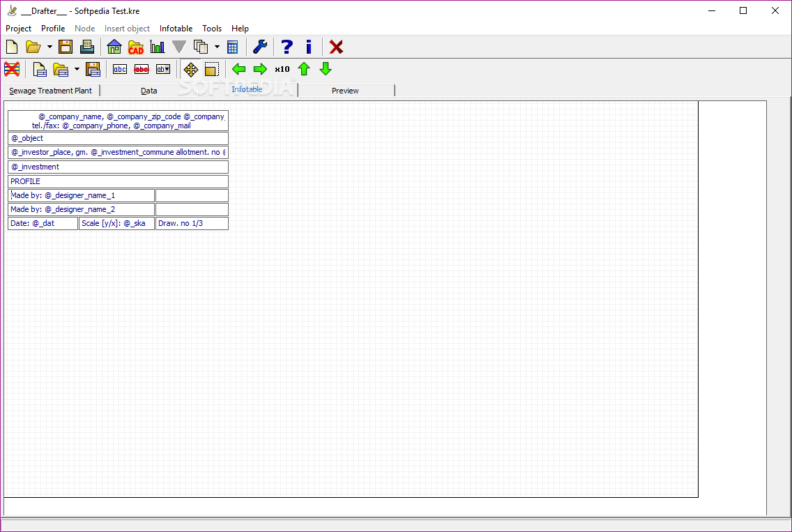This screenshot has width=792, height=532.
Task: Move up with the green up arrow
Action: click(304, 69)
